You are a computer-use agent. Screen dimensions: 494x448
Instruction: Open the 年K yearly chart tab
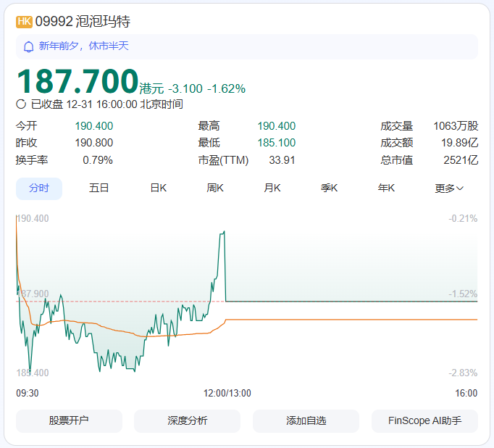coord(387,188)
